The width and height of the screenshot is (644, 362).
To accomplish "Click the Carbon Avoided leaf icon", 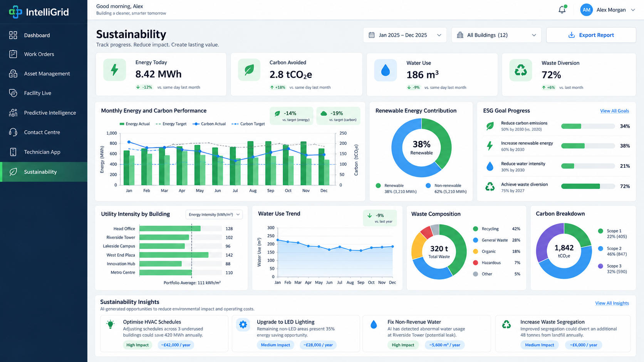I will [249, 70].
